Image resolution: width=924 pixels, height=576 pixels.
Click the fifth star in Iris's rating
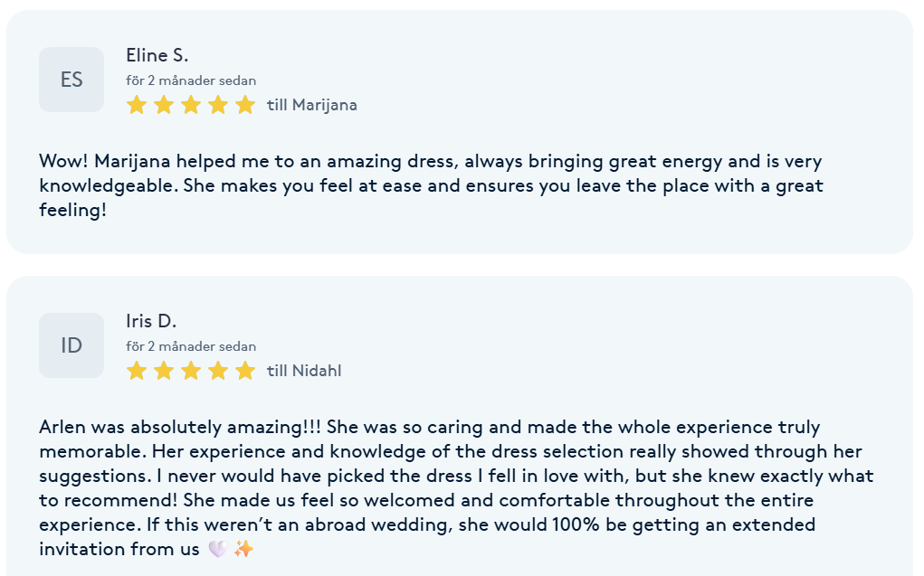[245, 371]
